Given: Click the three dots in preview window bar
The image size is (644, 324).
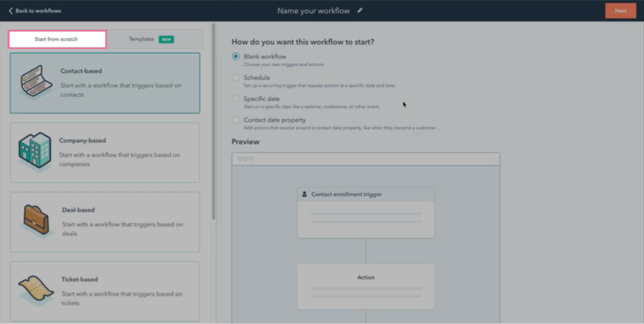Looking at the screenshot, I should coord(246,159).
